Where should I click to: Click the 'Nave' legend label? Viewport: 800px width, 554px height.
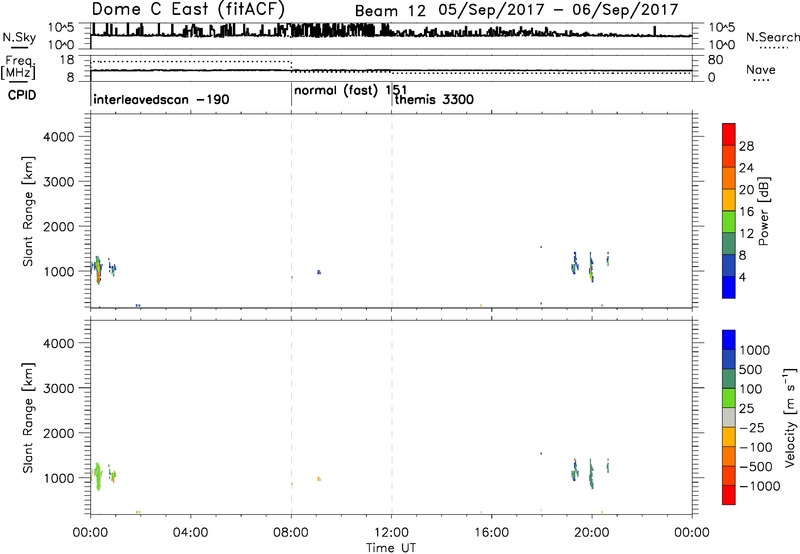pos(761,69)
